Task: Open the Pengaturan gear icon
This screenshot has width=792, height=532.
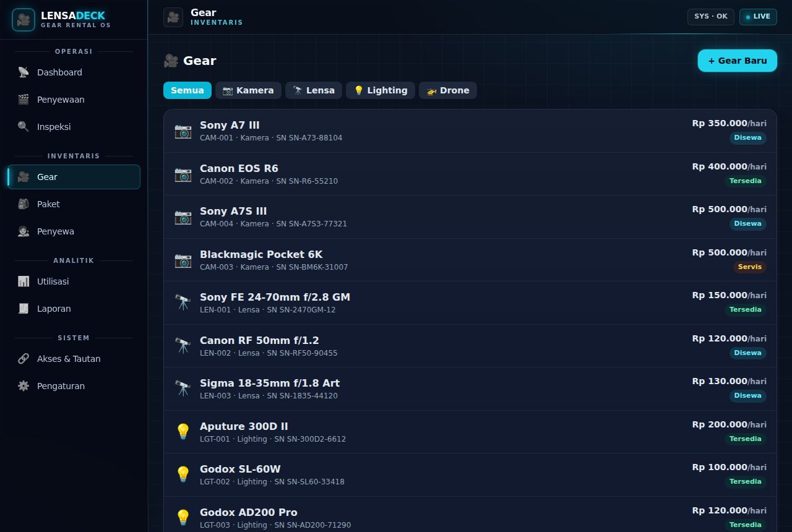Action: pos(24,386)
